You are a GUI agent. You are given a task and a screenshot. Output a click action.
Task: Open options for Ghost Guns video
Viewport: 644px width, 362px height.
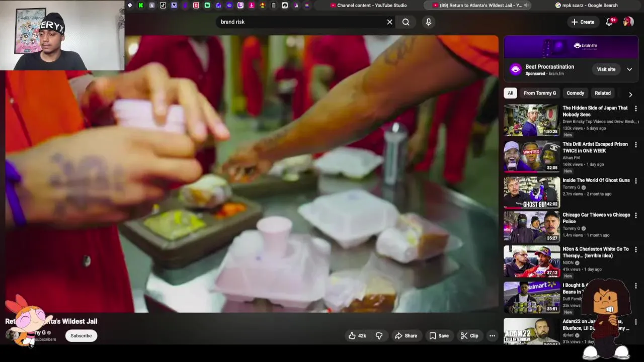[x=636, y=181]
